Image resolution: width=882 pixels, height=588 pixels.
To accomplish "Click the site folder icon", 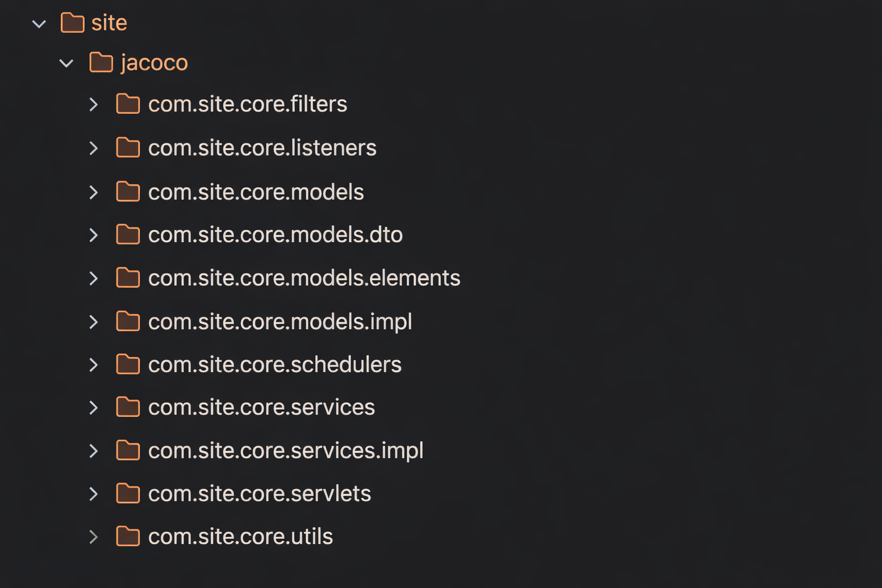I will coord(72,23).
